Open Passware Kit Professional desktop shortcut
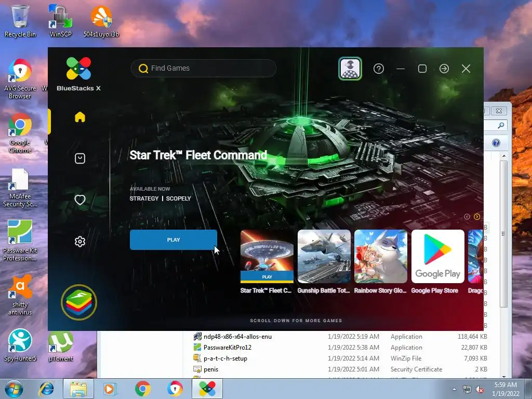Viewport: 532px width, 399px height. coord(20,241)
